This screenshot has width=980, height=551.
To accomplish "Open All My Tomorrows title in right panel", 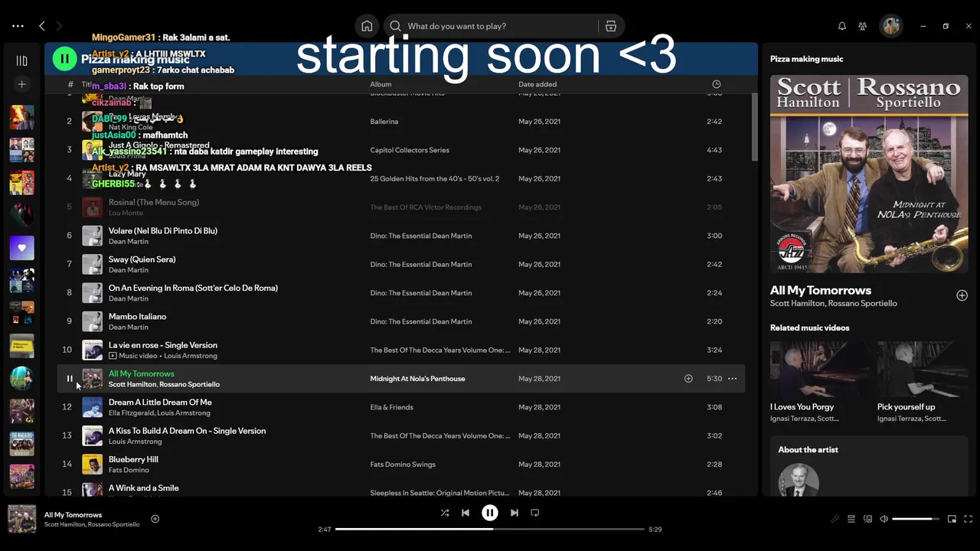I will pos(821,290).
